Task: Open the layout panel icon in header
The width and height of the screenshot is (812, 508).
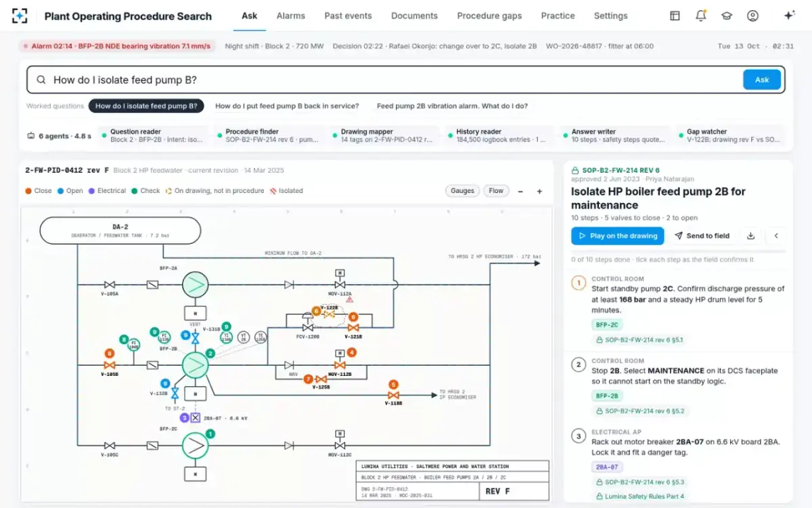Action: tap(675, 16)
